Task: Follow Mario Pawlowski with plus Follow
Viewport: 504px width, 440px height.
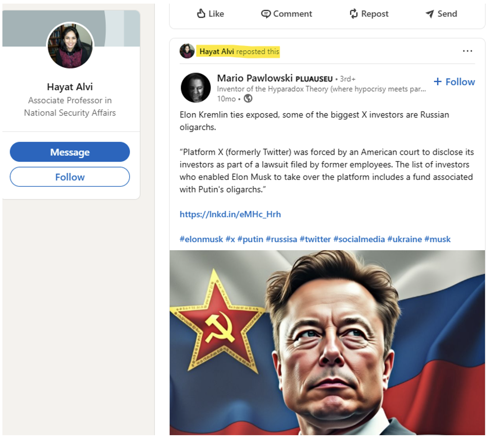Action: pyautogui.click(x=454, y=82)
